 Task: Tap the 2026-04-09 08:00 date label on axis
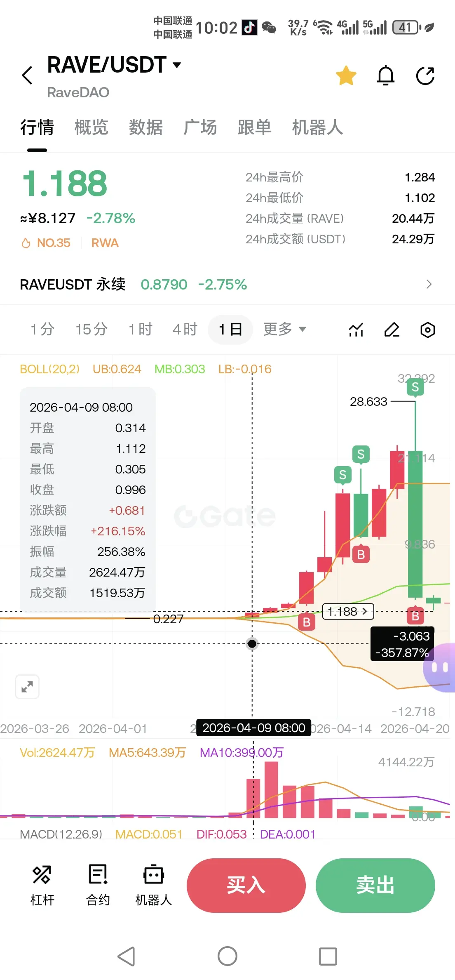pyautogui.click(x=253, y=728)
